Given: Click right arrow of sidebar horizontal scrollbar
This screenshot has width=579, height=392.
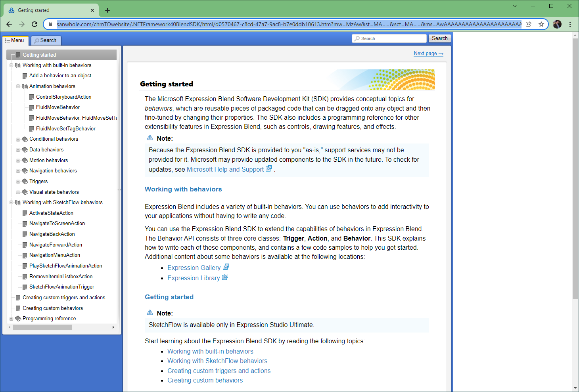Looking at the screenshot, I should pos(113,327).
